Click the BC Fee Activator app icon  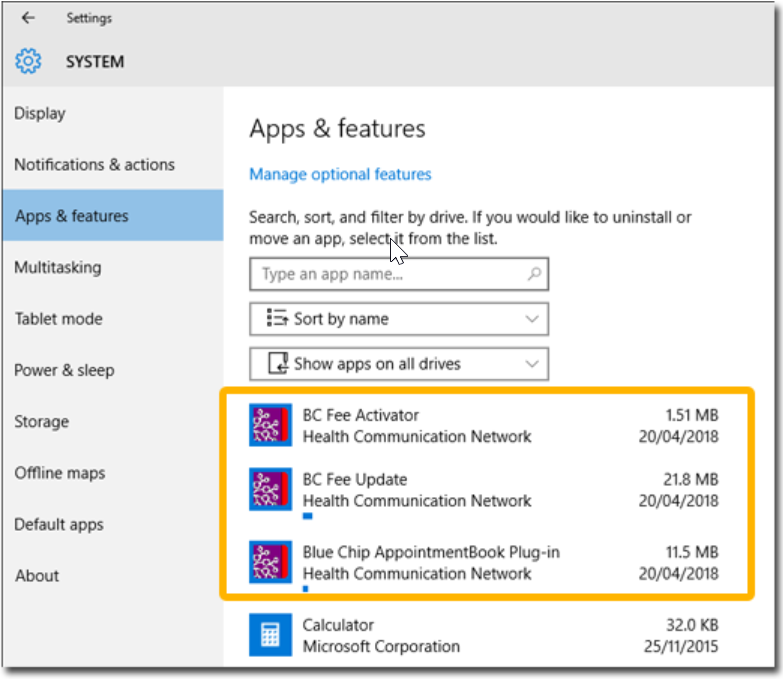click(x=270, y=425)
